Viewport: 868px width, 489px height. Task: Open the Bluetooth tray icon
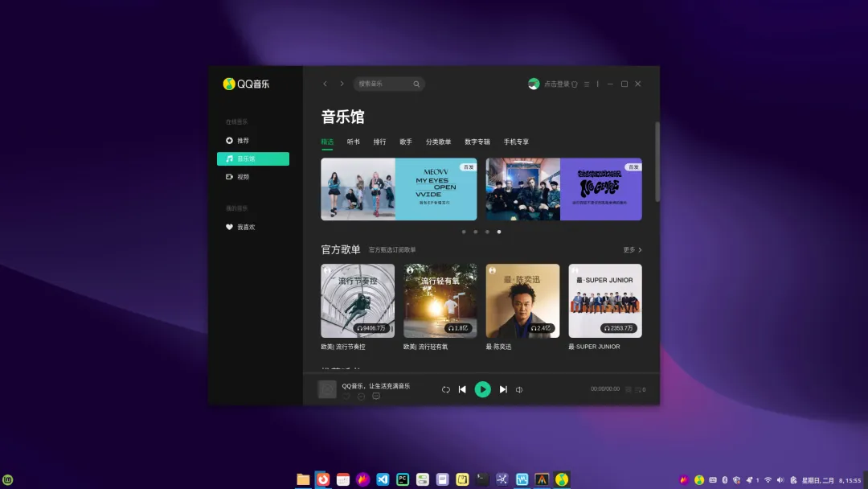click(x=725, y=480)
